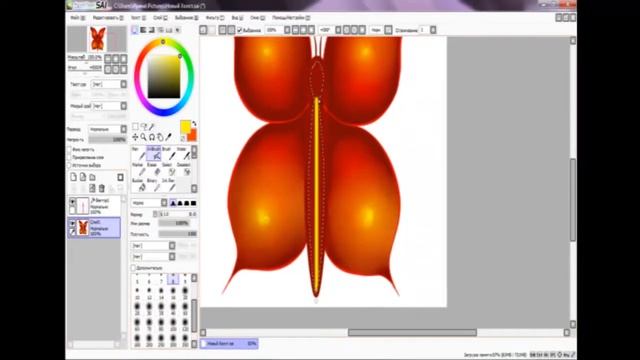The width and height of the screenshot is (640, 360).
Task: Open the Файл menu
Action: [x=78, y=18]
